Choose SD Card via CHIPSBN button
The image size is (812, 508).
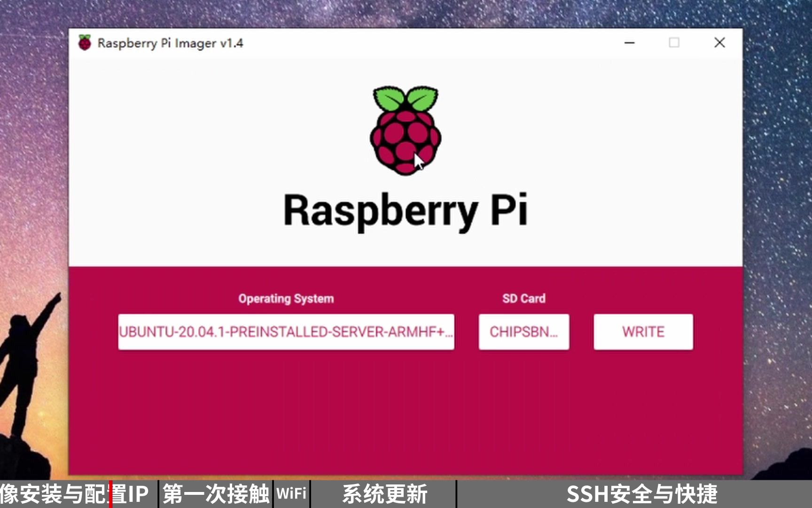point(523,332)
